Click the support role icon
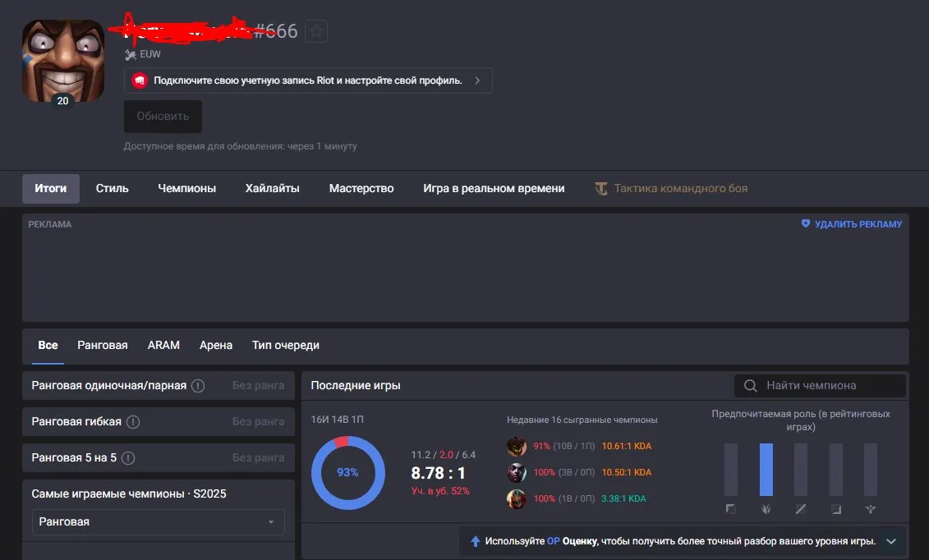The width and height of the screenshot is (929, 560). coord(871,509)
